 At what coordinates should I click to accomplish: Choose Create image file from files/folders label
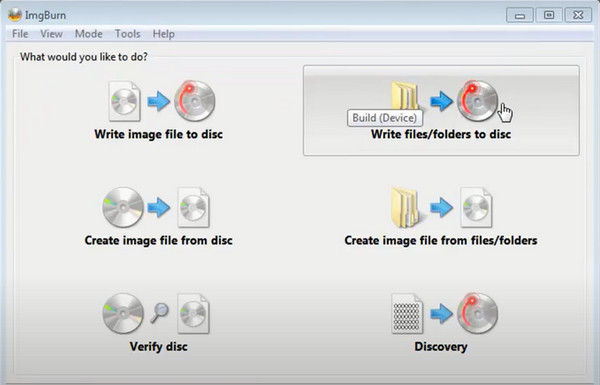tap(441, 240)
